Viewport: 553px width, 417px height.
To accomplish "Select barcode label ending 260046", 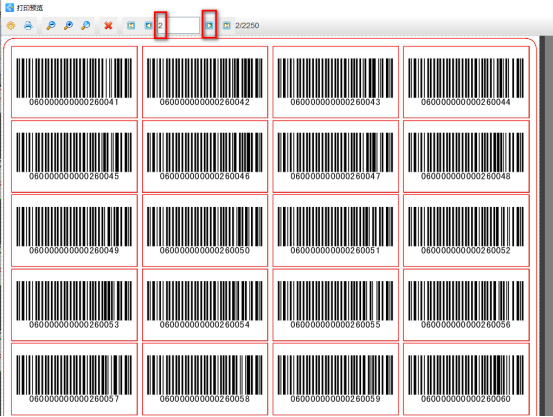I will click(x=205, y=156).
